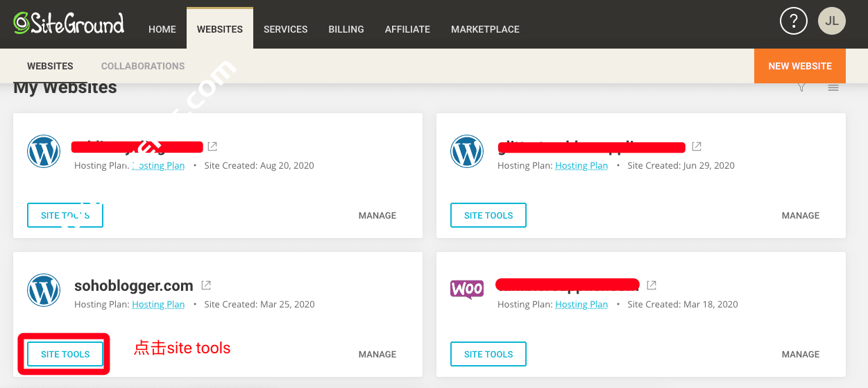This screenshot has height=388, width=868.
Task: Open the help question mark icon
Action: (794, 21)
